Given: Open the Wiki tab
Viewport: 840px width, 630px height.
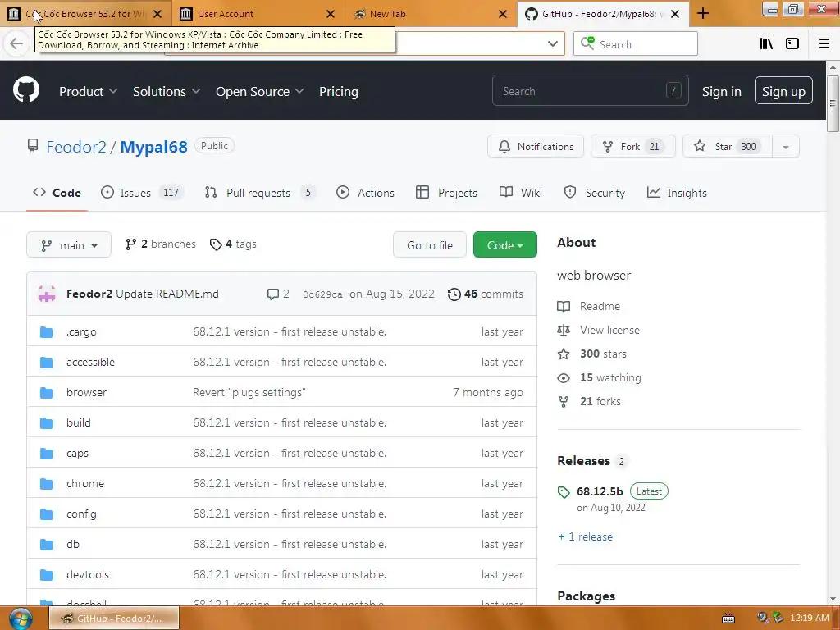Looking at the screenshot, I should tap(521, 193).
